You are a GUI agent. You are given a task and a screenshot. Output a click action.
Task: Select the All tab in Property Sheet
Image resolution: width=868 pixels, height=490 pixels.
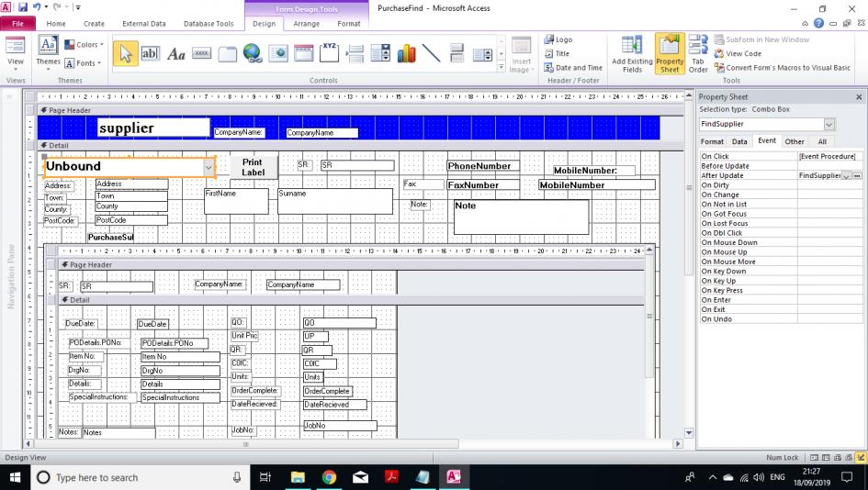pos(822,141)
